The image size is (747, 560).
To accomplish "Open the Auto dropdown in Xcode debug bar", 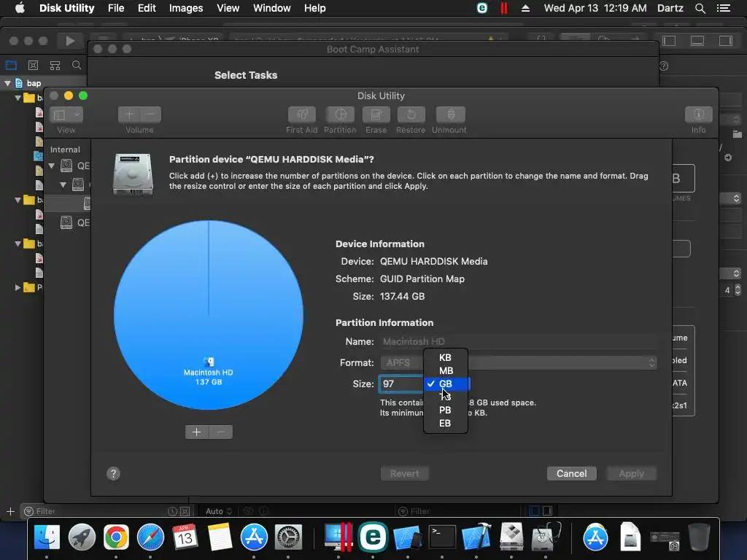I will coord(219,511).
